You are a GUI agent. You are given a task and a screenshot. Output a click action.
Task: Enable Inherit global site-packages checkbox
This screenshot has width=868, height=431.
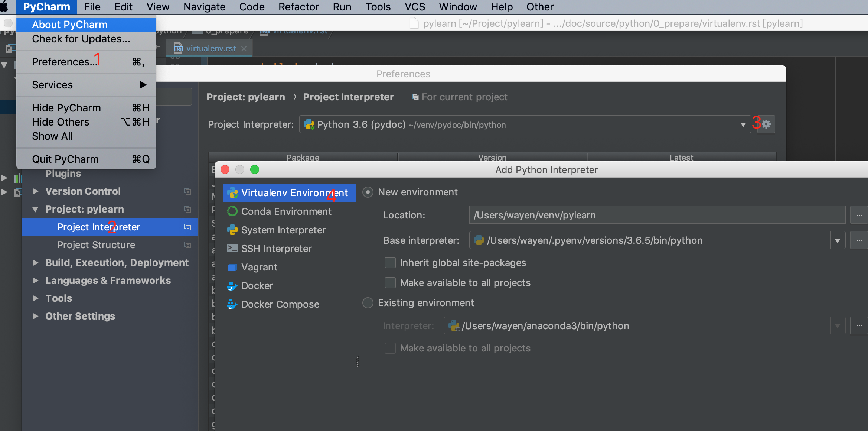(x=390, y=263)
